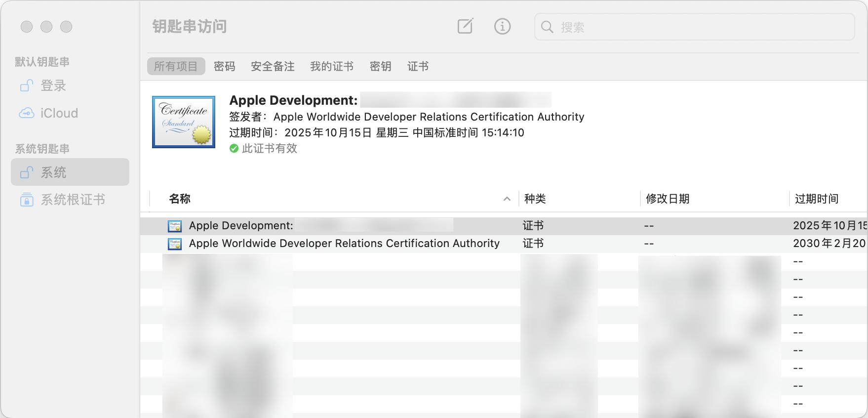The image size is (868, 418).
Task: Click certificate icon of Apple Development row
Action: pos(175,226)
